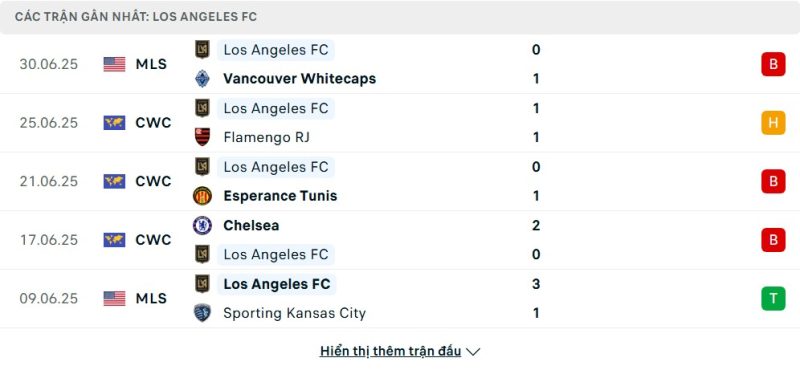Open the Hiển thị thêm trận đấu link
Screen dimensions: 800x374
[390, 351]
